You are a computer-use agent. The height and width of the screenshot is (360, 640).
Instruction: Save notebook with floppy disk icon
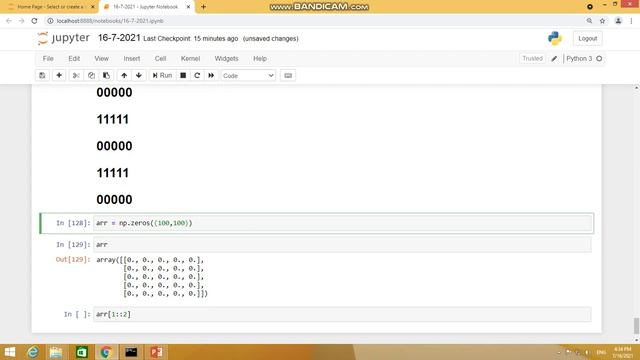pos(42,76)
